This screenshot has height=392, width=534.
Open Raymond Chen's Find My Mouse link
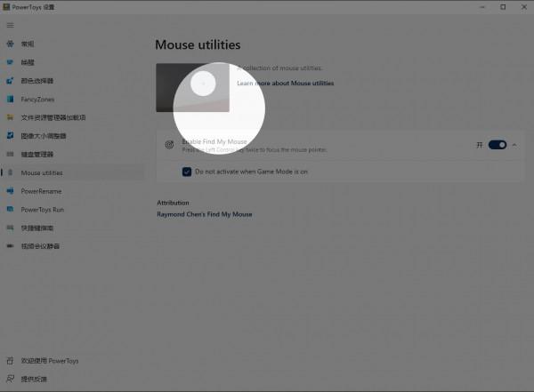tap(205, 214)
